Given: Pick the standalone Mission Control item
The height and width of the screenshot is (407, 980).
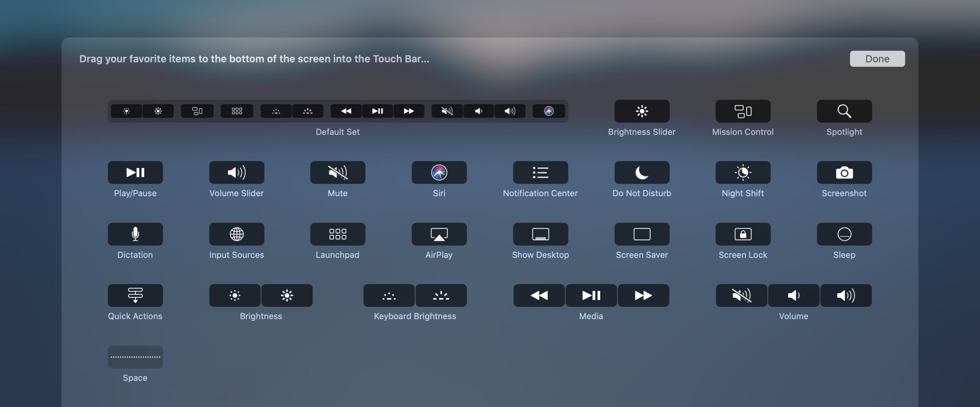Looking at the screenshot, I should click(x=743, y=111).
